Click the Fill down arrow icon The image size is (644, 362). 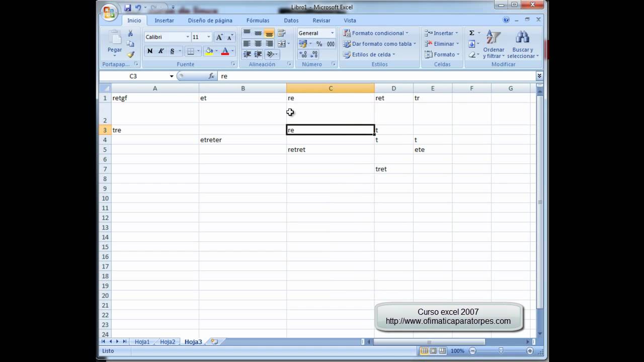[472, 44]
